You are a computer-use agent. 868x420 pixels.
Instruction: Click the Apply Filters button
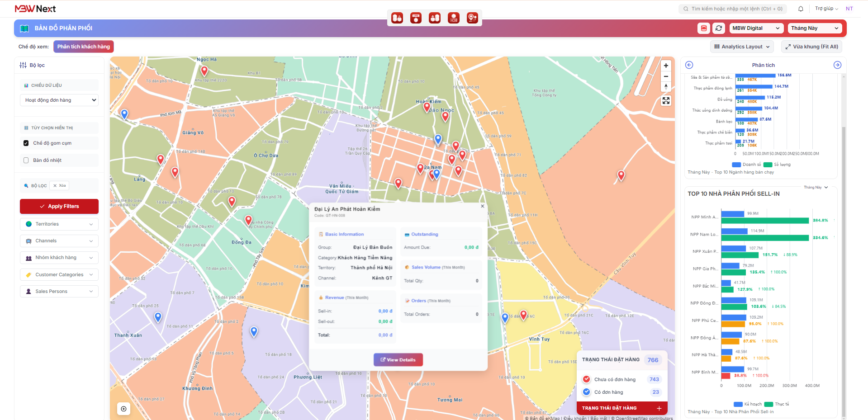(x=59, y=206)
